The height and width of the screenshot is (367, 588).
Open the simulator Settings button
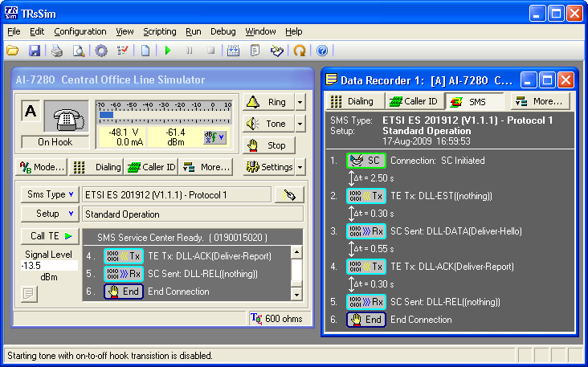pos(268,167)
